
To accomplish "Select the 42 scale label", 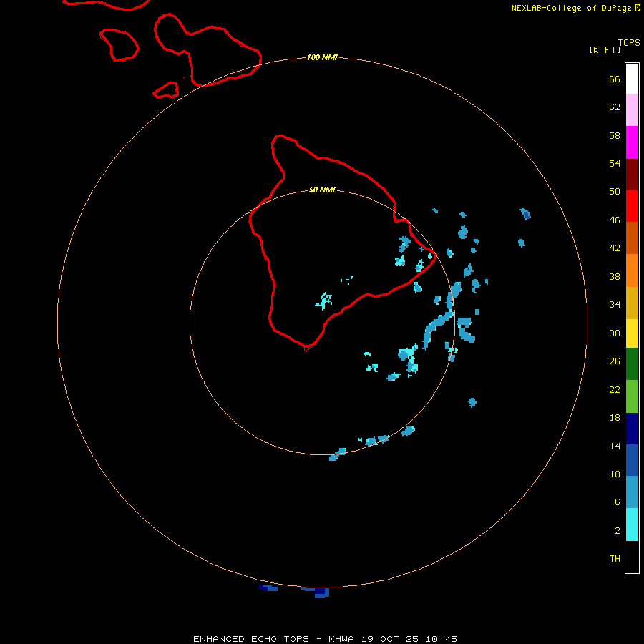I will [615, 248].
